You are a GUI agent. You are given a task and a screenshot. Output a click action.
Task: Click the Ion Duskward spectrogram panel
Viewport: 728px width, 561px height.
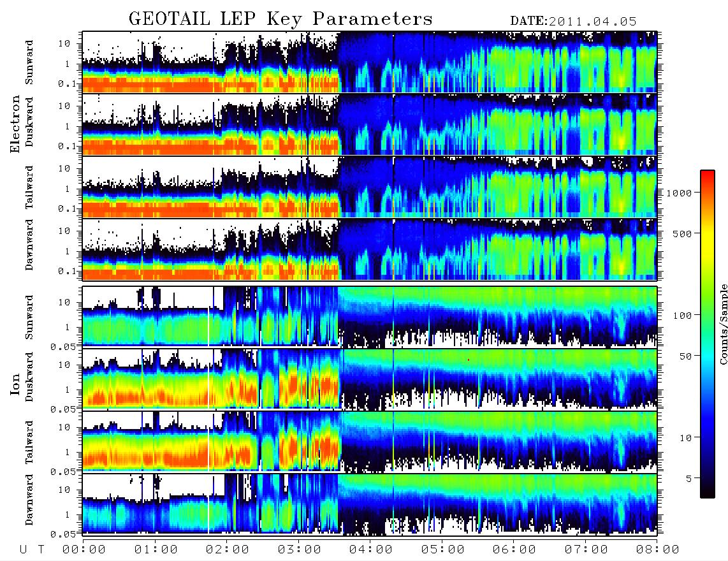(370, 379)
